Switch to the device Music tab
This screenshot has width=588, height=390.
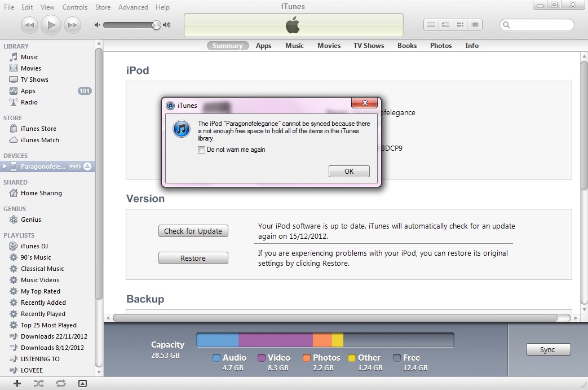point(294,45)
